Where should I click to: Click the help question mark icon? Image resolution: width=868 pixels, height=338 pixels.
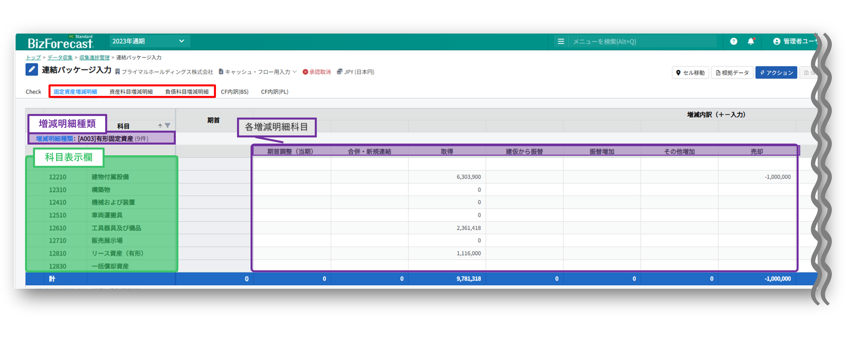pyautogui.click(x=734, y=42)
